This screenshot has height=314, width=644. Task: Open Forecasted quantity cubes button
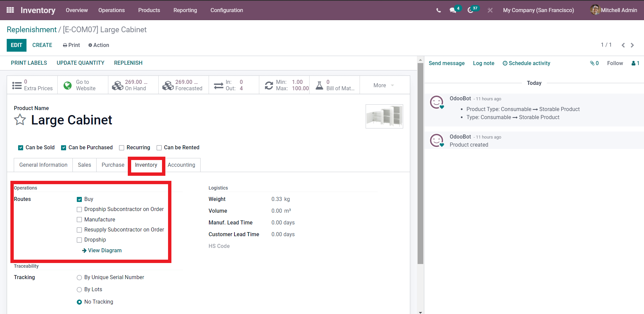click(183, 85)
